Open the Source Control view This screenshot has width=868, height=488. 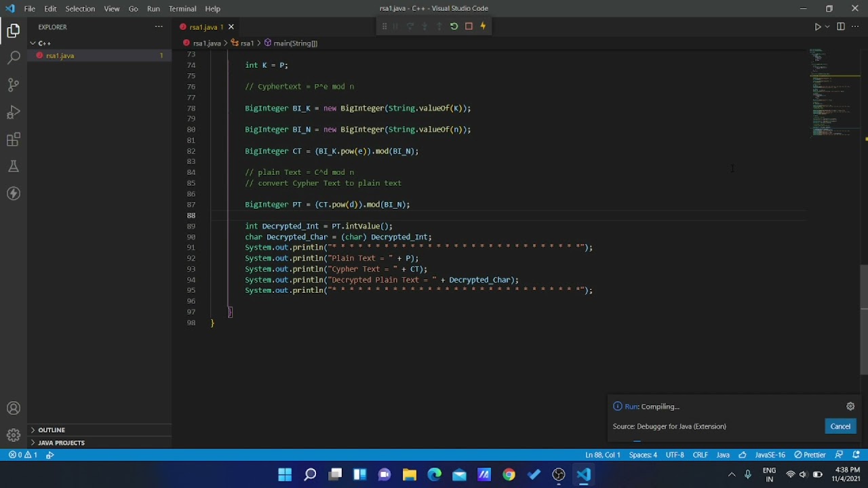(14, 85)
